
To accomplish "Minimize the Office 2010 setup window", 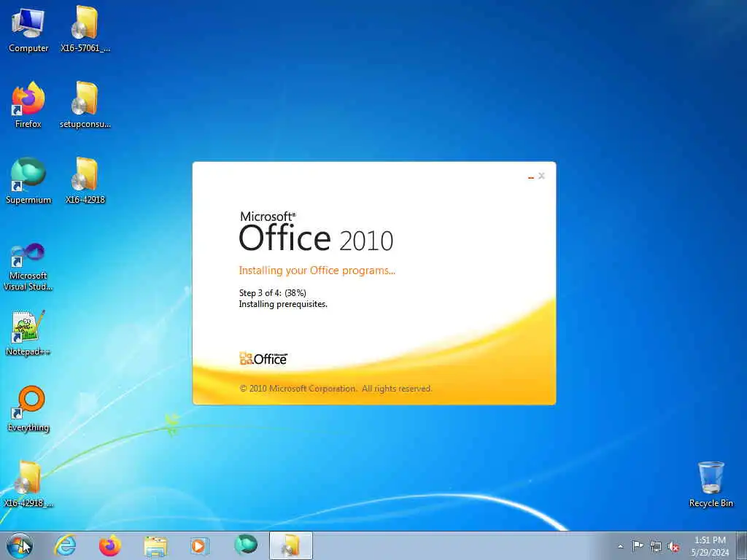I will 530,176.
